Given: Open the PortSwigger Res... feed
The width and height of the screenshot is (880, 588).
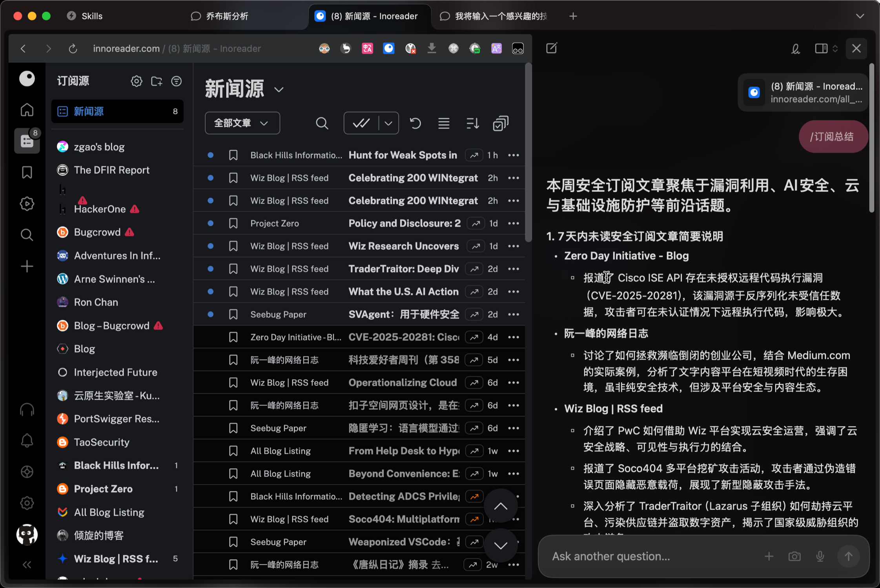Looking at the screenshot, I should (117, 419).
